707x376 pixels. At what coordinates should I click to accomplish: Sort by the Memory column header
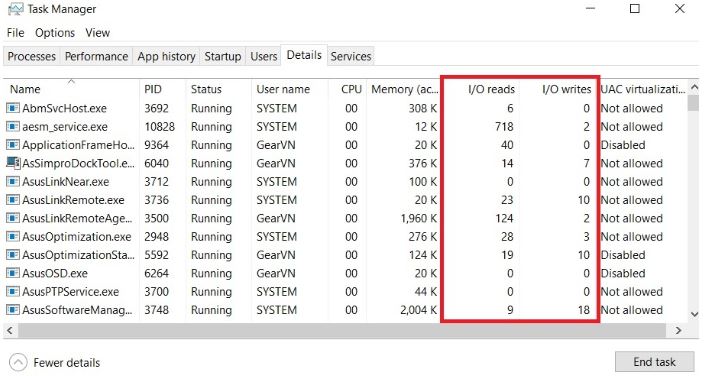[x=404, y=89]
